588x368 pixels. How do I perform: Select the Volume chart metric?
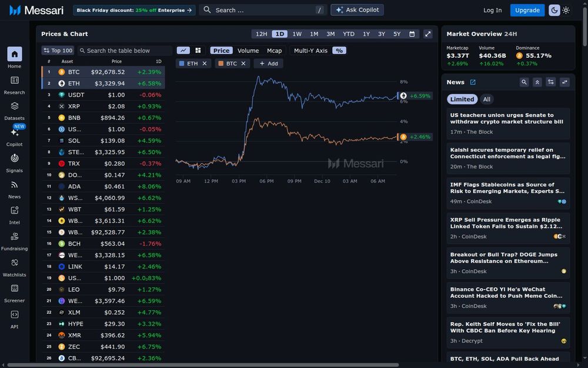point(248,50)
